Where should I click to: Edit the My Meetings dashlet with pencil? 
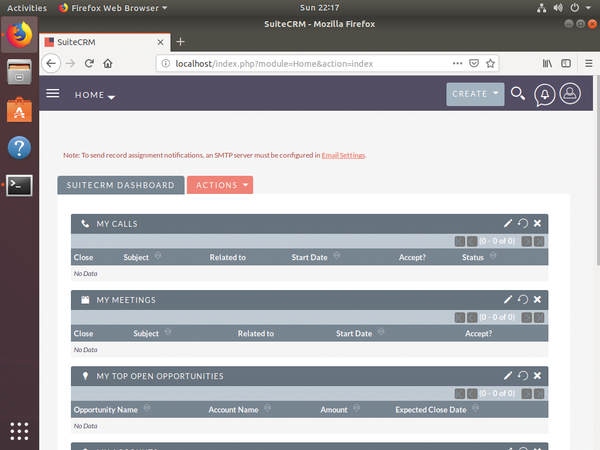pos(508,300)
